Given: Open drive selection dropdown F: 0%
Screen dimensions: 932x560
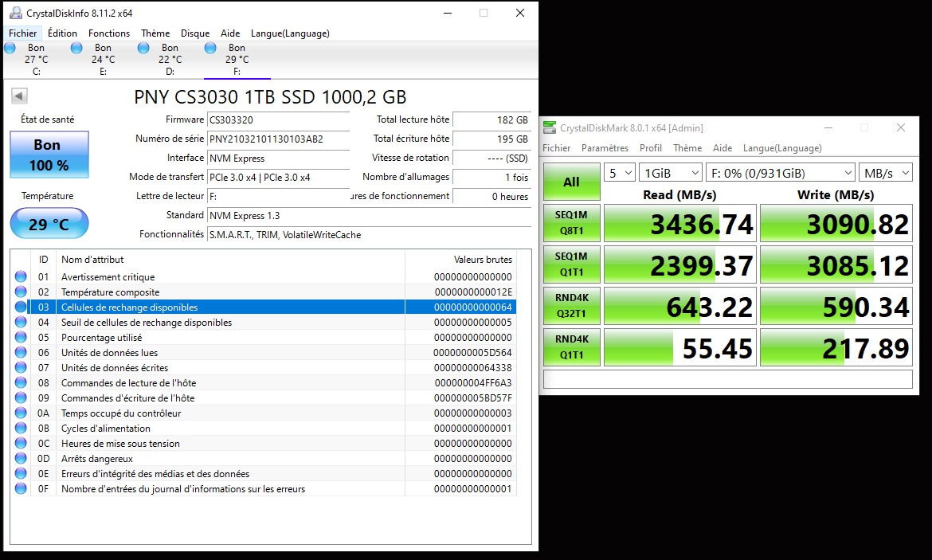Looking at the screenshot, I should pyautogui.click(x=781, y=173).
